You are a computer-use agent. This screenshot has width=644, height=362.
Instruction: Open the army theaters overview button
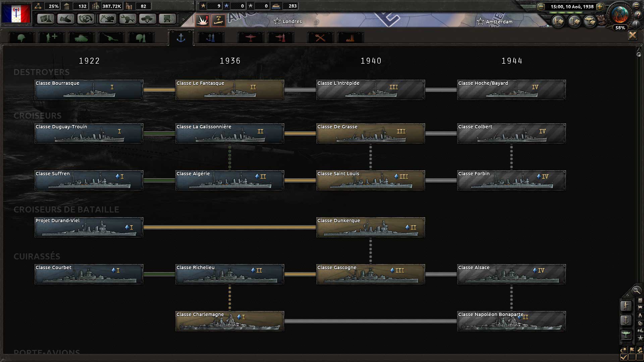point(558,21)
